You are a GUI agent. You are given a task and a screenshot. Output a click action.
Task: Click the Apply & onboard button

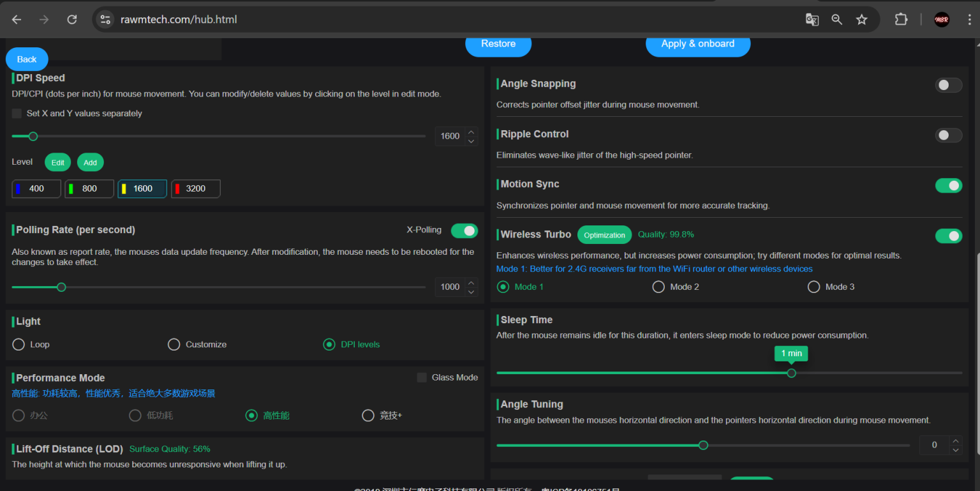tap(697, 44)
